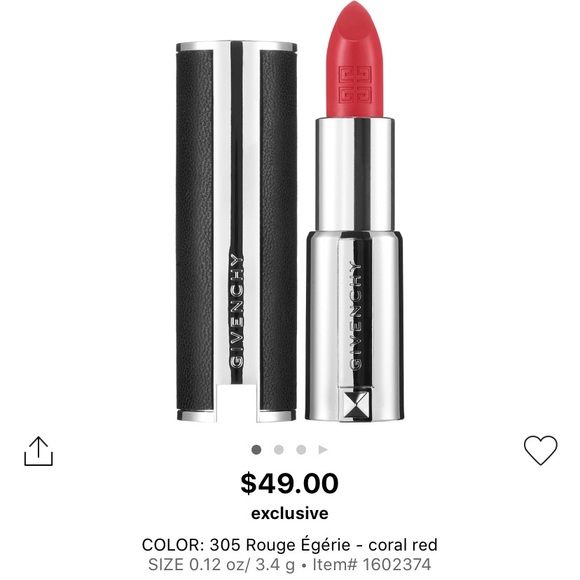Tap the silver inner lipstick tube
This screenshot has height=580, width=580.
[354, 175]
